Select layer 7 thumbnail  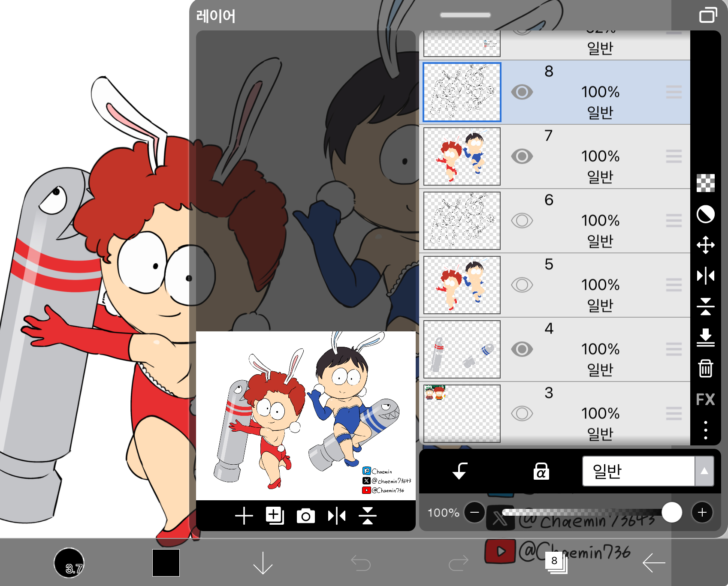tap(462, 156)
